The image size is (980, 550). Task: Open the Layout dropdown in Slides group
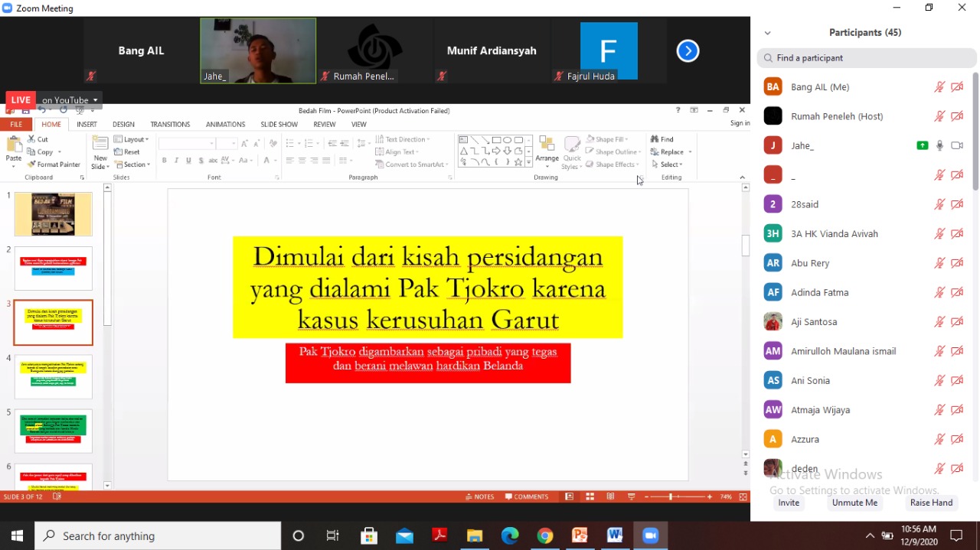[x=132, y=138]
